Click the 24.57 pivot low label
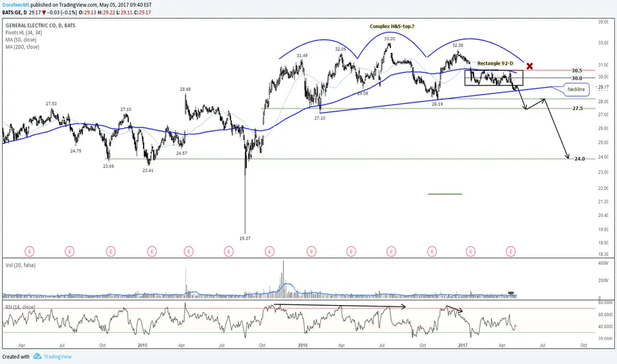The height and width of the screenshot is (364, 617). (x=181, y=154)
